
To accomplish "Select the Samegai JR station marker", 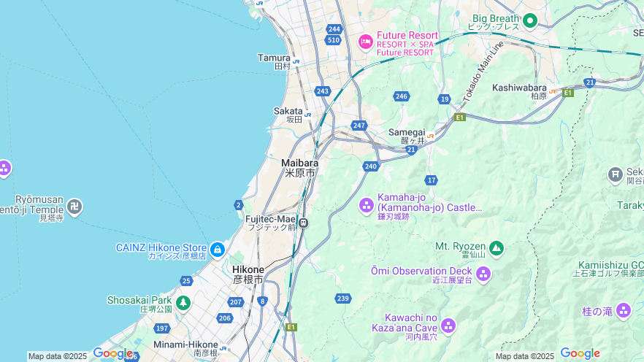I will pos(431,136).
